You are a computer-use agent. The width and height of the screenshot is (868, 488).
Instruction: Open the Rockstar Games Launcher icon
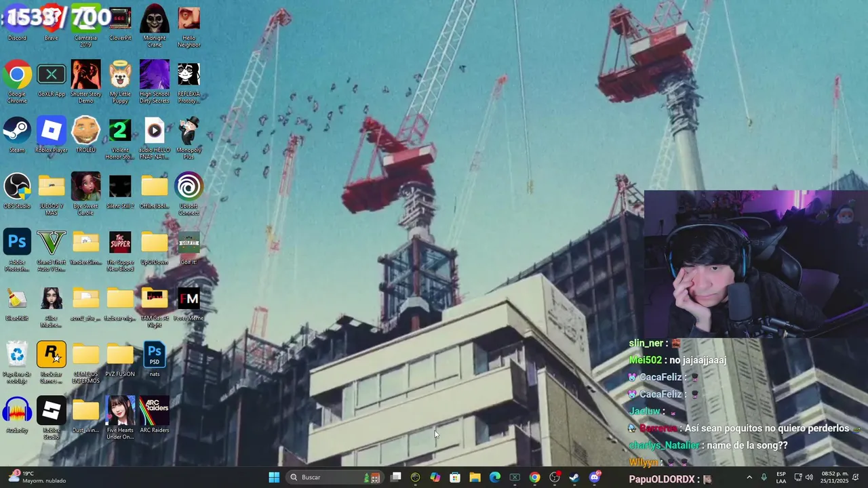pos(52,363)
